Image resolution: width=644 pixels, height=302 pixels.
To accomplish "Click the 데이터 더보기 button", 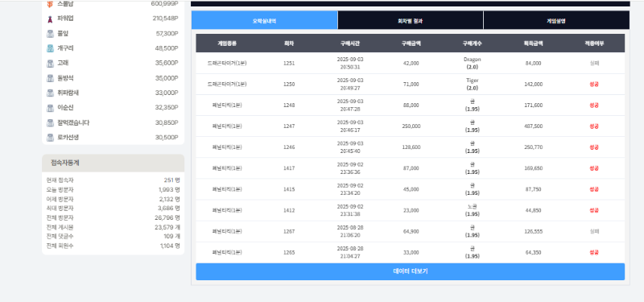I will coord(411,271).
